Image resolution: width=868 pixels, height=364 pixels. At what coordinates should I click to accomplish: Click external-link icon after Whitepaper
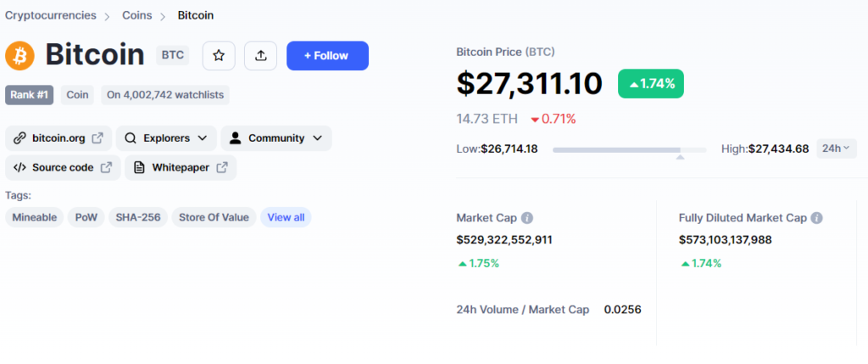click(222, 167)
